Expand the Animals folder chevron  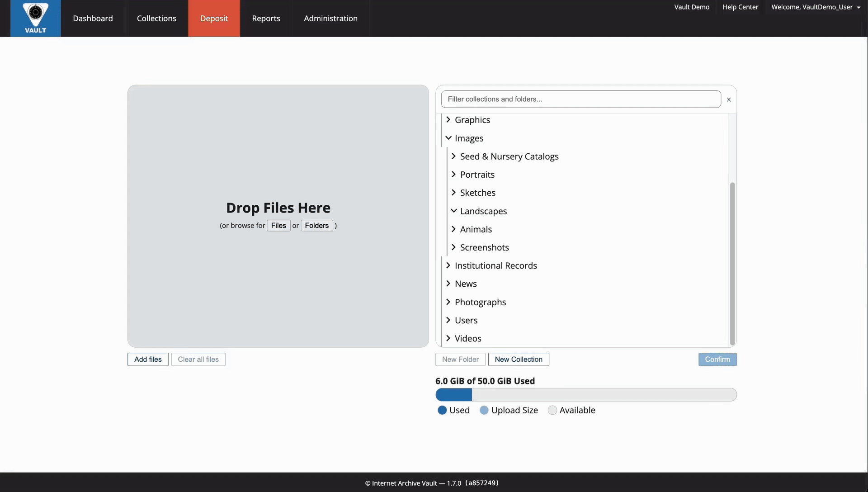[x=453, y=229]
